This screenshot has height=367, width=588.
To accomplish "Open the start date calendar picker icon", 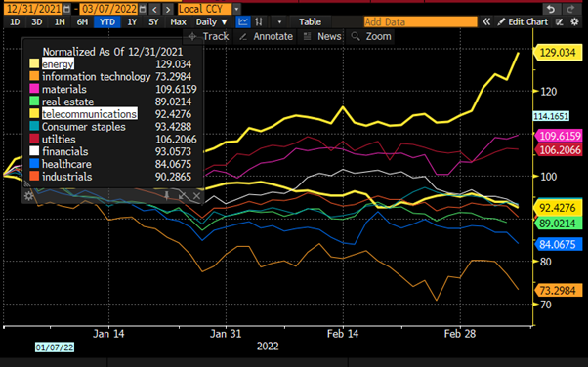I will [66, 9].
